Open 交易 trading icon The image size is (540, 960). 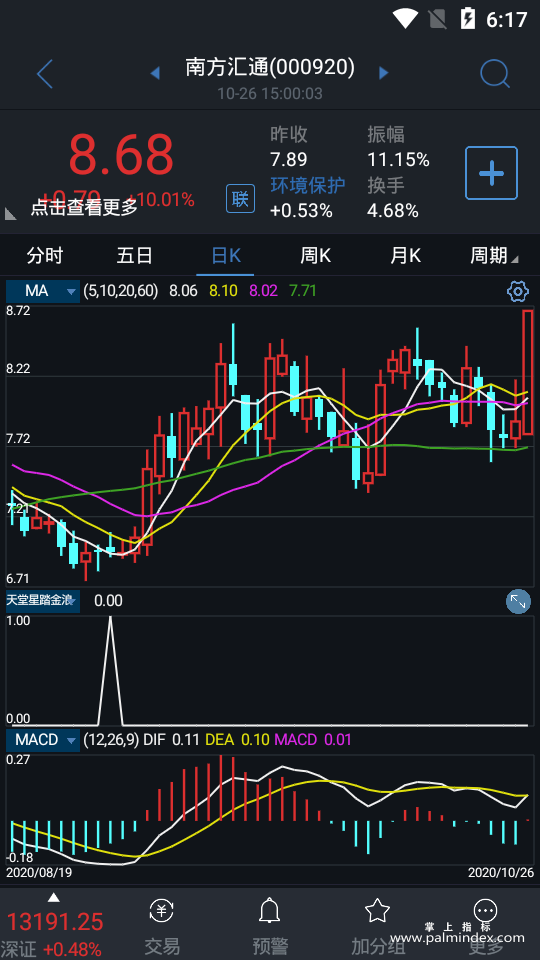pos(162,912)
